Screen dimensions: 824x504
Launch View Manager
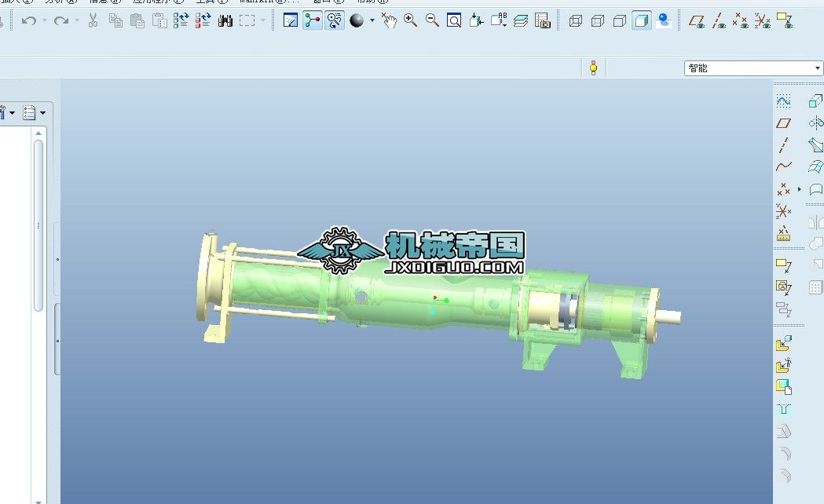[x=542, y=20]
